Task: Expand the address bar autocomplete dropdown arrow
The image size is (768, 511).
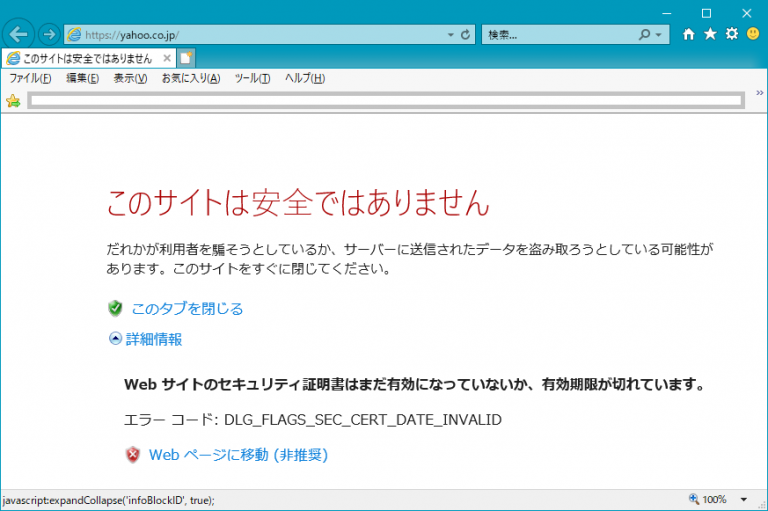Action: 450,34
